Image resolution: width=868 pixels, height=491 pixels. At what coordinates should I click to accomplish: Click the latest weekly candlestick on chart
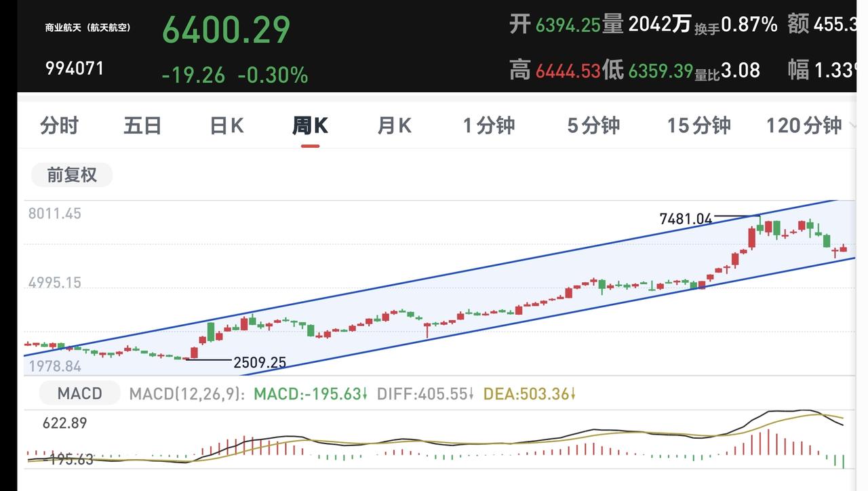(x=843, y=249)
